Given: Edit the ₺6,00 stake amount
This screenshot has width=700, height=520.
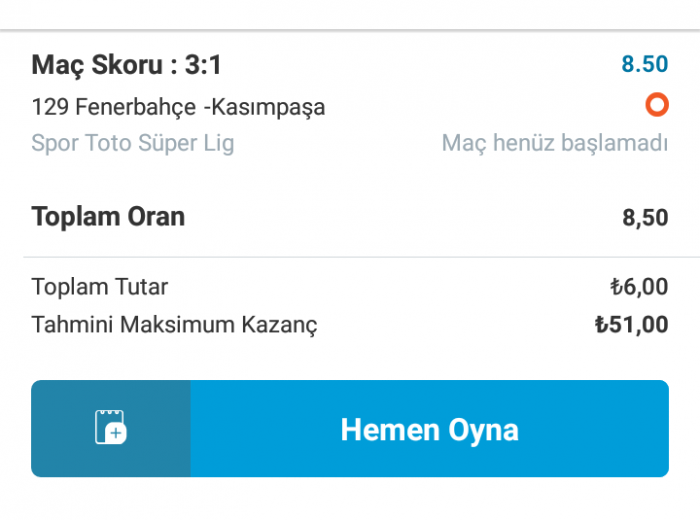Looking at the screenshot, I should [639, 287].
